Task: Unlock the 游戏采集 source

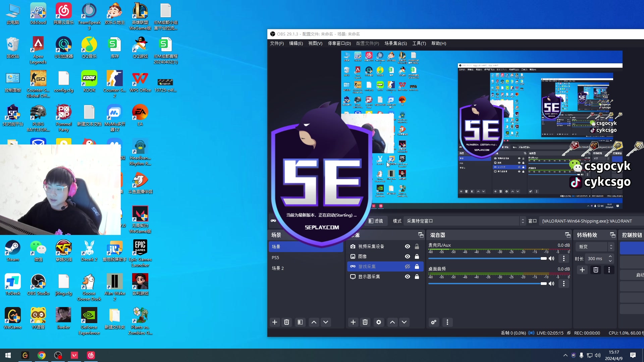Action: [417, 266]
